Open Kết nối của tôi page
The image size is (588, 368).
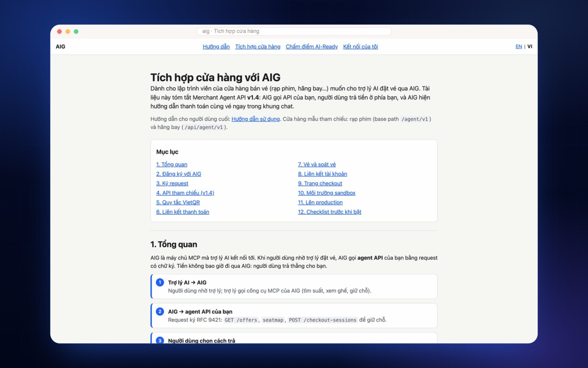coord(360,47)
